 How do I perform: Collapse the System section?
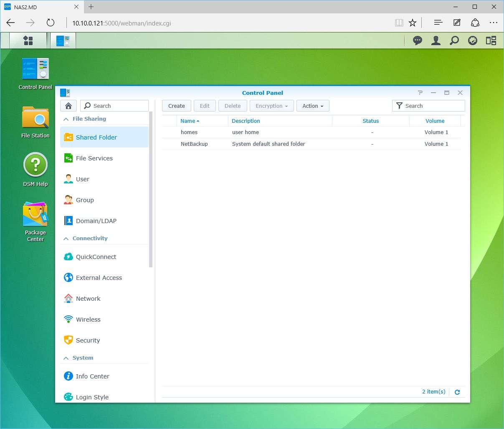pyautogui.click(x=66, y=358)
